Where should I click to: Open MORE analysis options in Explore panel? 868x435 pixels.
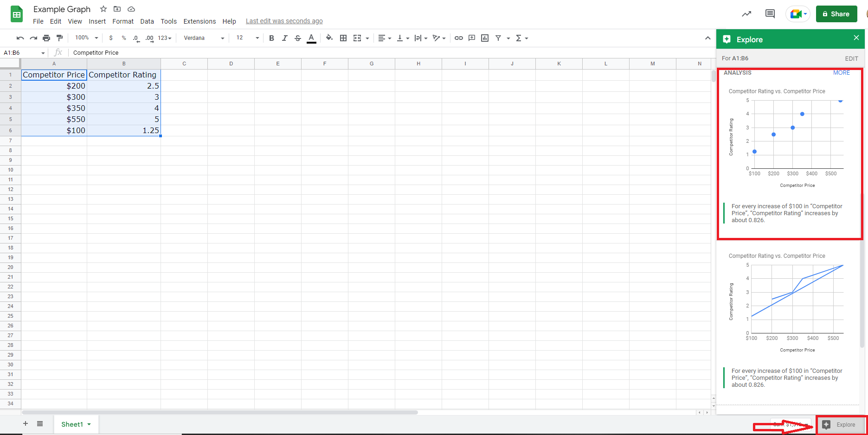[x=842, y=72]
